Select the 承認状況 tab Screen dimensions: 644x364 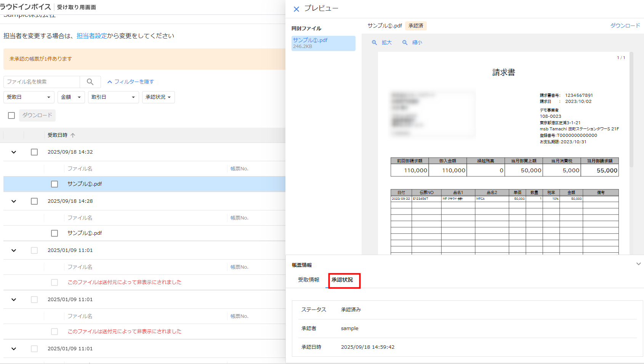click(x=342, y=280)
